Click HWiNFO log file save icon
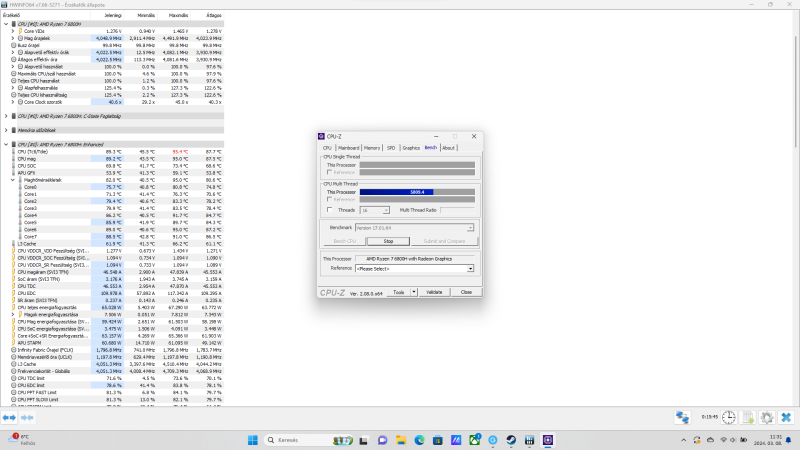This screenshot has width=800, height=450. pyautogui.click(x=748, y=417)
